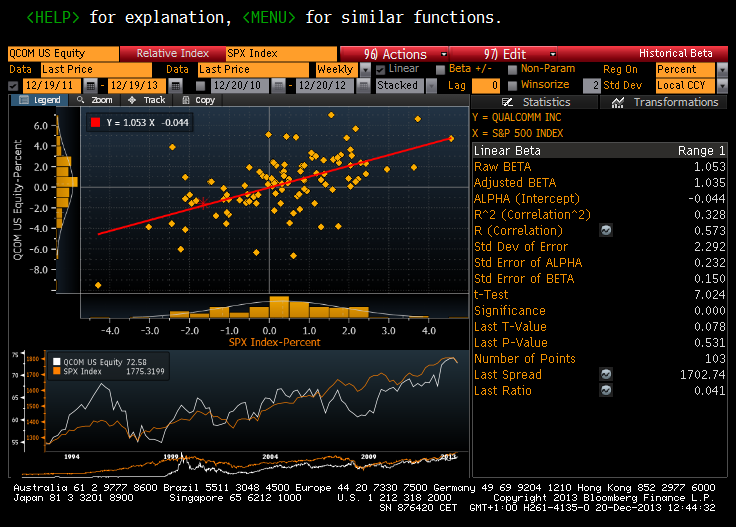Click the 12/20/10 date field
Viewport: 736px width, 527px height.
point(239,85)
